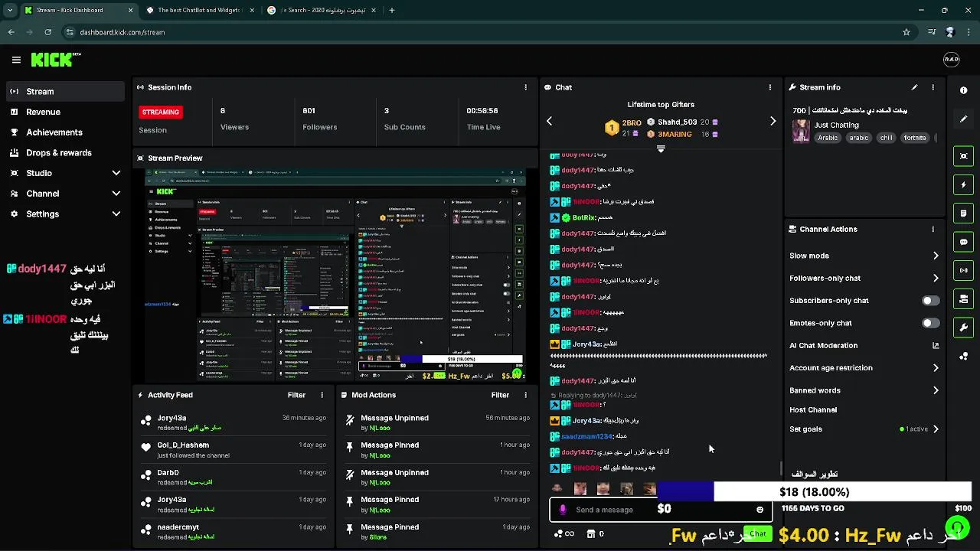Click the info icon in right toolbar
980x551 pixels.
tap(963, 90)
